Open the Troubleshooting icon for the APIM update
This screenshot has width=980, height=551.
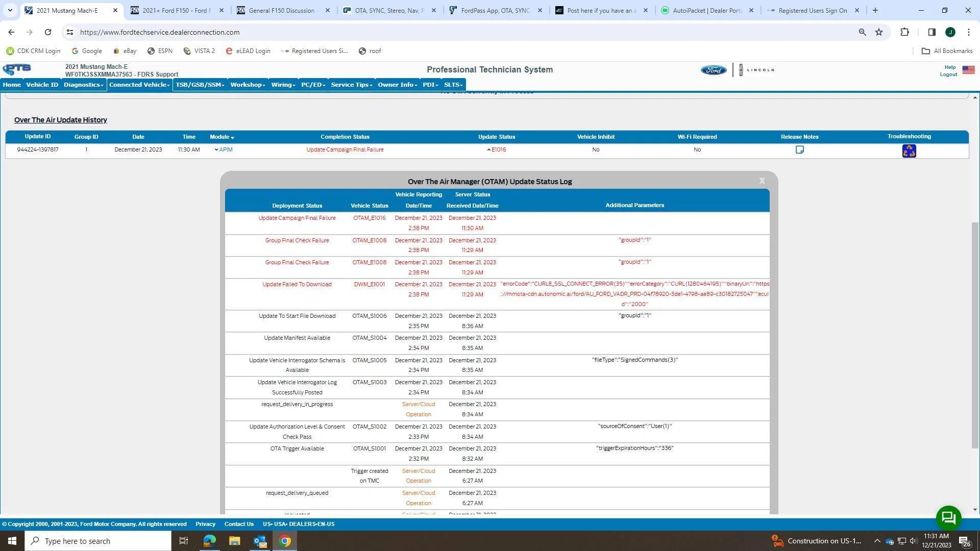(909, 151)
